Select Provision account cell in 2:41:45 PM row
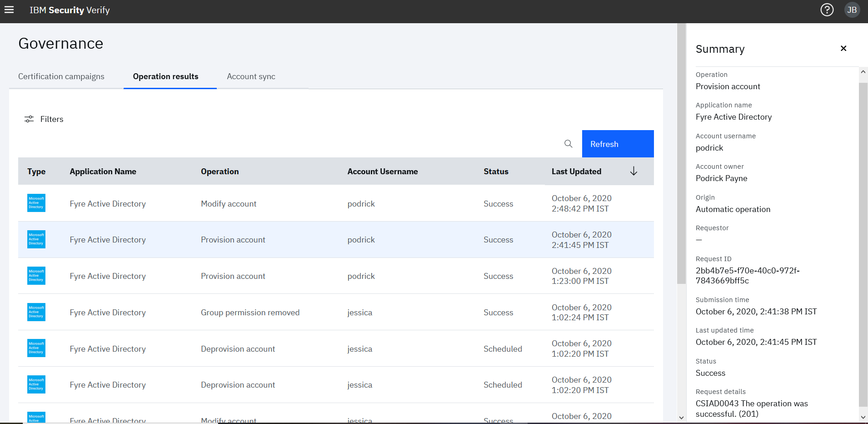Screen dimensions: 868x424 pyautogui.click(x=233, y=240)
